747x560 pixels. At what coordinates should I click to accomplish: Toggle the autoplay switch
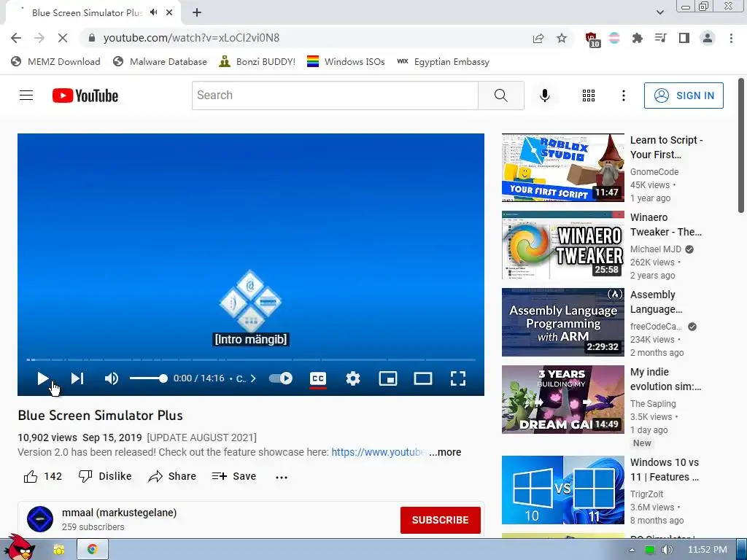click(x=281, y=378)
